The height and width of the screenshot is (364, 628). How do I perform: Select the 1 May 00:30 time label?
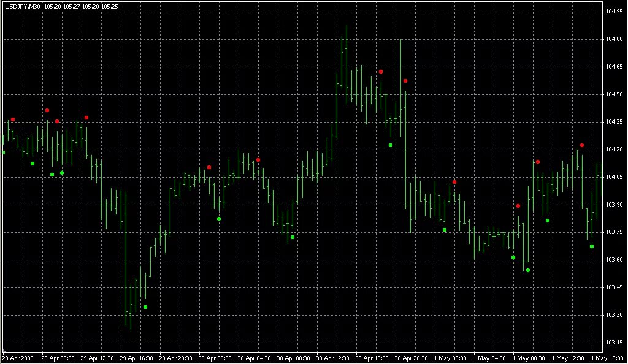(450, 358)
